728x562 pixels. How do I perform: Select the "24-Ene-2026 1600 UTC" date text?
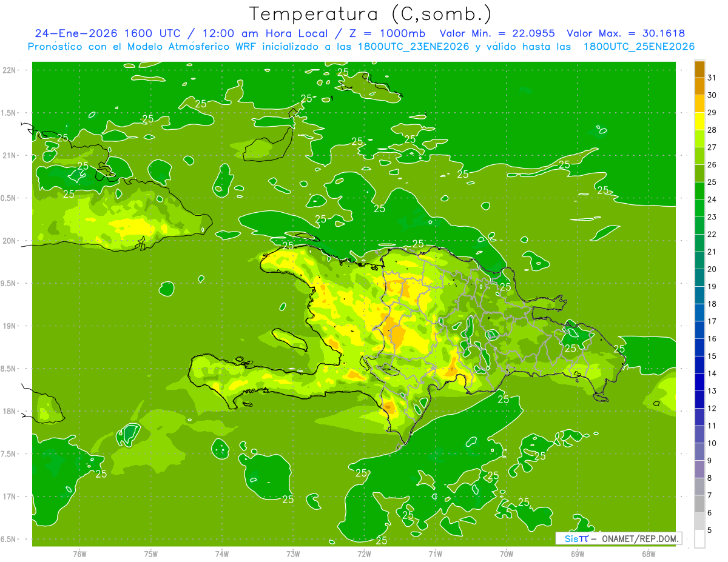point(109,33)
